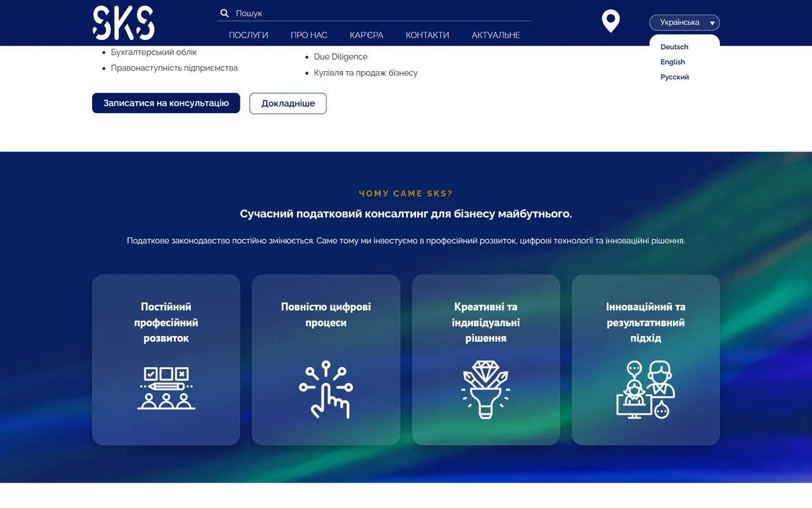Click the professional development training icon
812x508 pixels.
[x=166, y=387]
